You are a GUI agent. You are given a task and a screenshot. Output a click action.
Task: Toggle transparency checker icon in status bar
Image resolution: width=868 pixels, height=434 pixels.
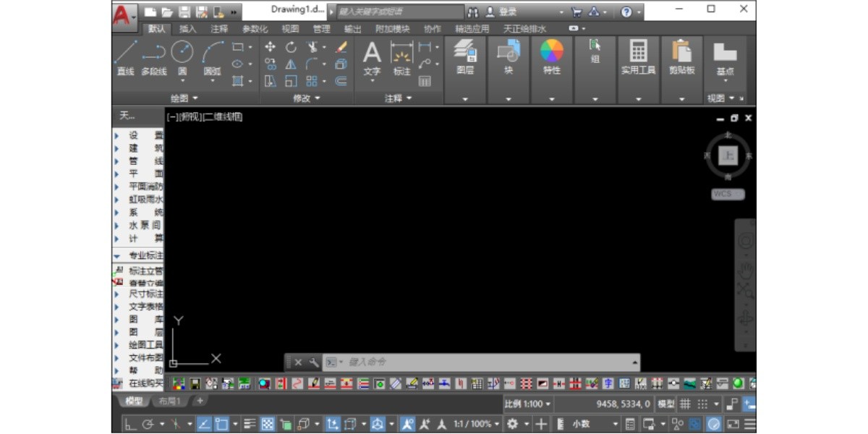click(x=267, y=425)
